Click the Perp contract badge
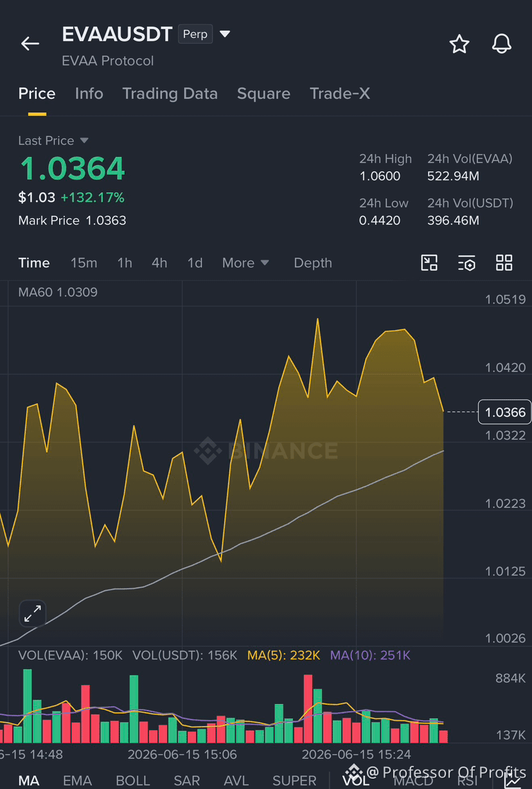Image resolution: width=532 pixels, height=789 pixels. [195, 34]
